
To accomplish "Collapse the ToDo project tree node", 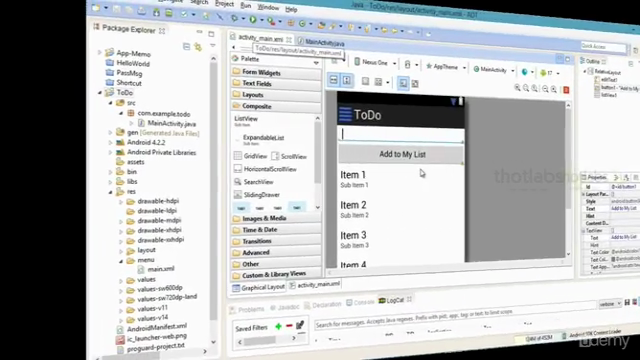I will (100, 93).
